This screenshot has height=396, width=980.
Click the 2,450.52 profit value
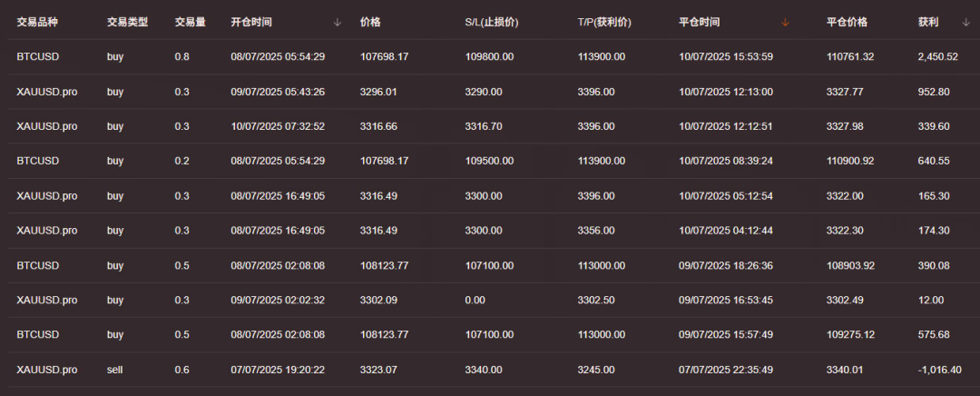click(937, 56)
